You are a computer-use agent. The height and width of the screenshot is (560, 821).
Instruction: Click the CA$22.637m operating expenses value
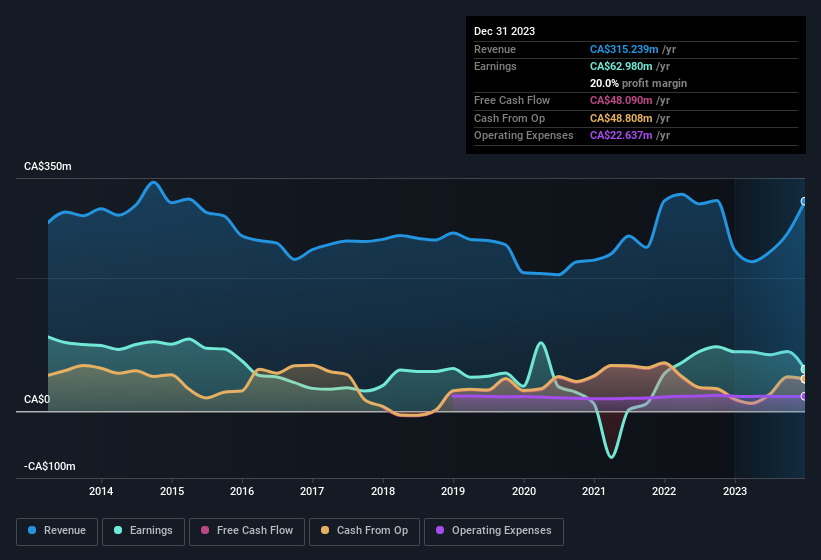pos(621,136)
